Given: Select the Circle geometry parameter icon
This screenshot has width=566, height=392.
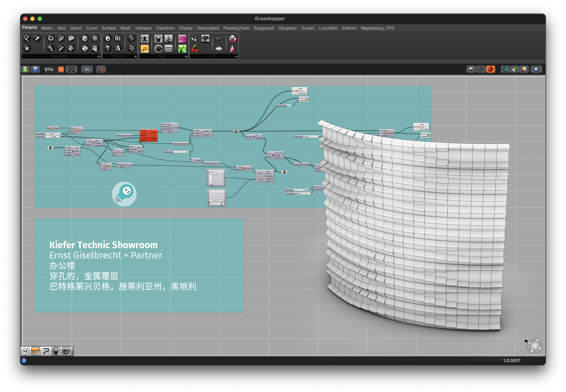Looking at the screenshot, I should point(51,38).
